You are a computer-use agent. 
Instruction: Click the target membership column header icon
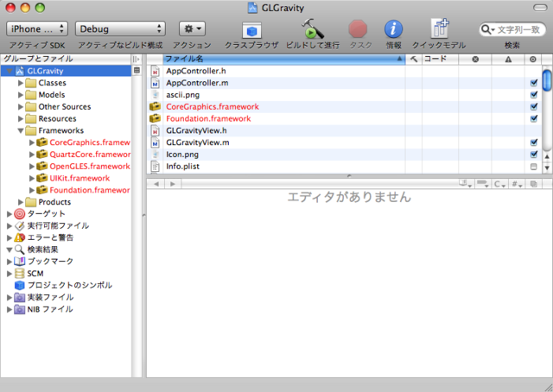click(533, 60)
